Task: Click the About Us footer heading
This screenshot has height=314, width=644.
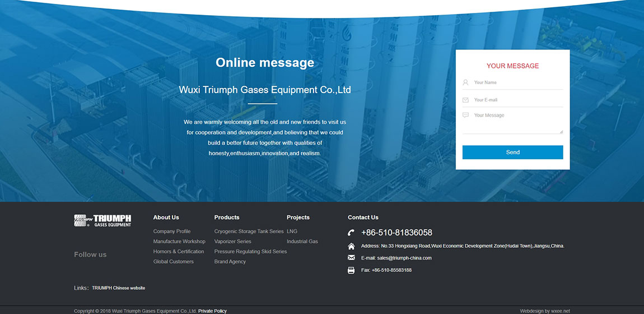Action: click(166, 218)
